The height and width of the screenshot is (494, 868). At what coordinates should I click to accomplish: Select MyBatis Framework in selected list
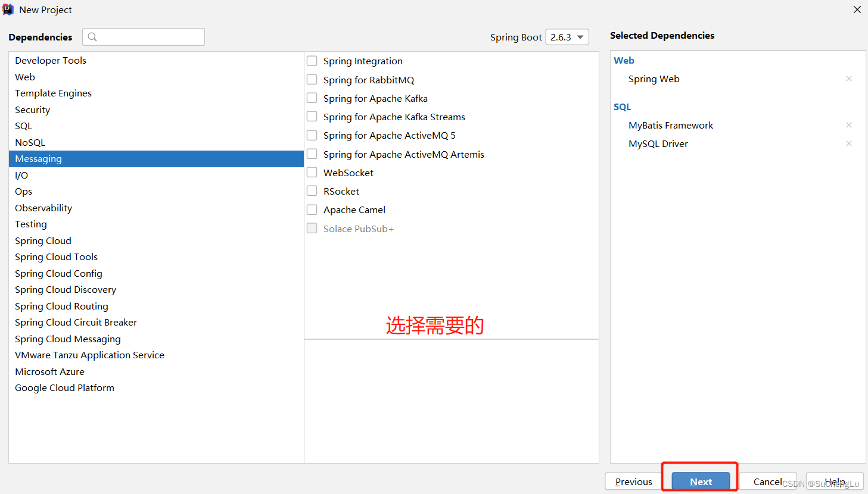click(671, 125)
